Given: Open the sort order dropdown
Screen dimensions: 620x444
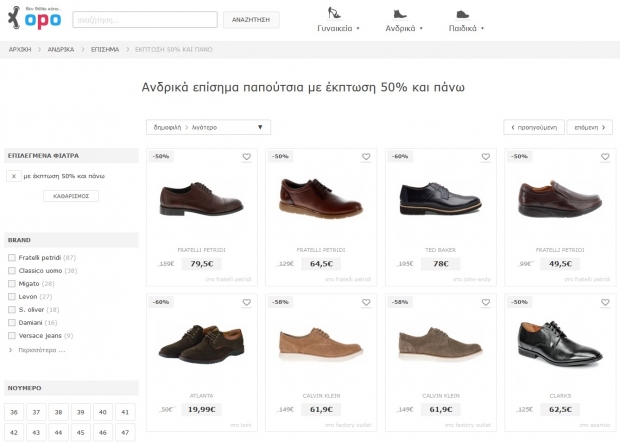Looking at the screenshot, I should (x=208, y=127).
